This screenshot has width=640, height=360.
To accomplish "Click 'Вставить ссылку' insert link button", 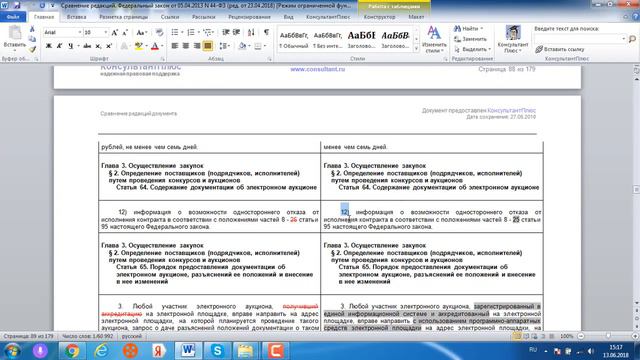I will 560,49.
